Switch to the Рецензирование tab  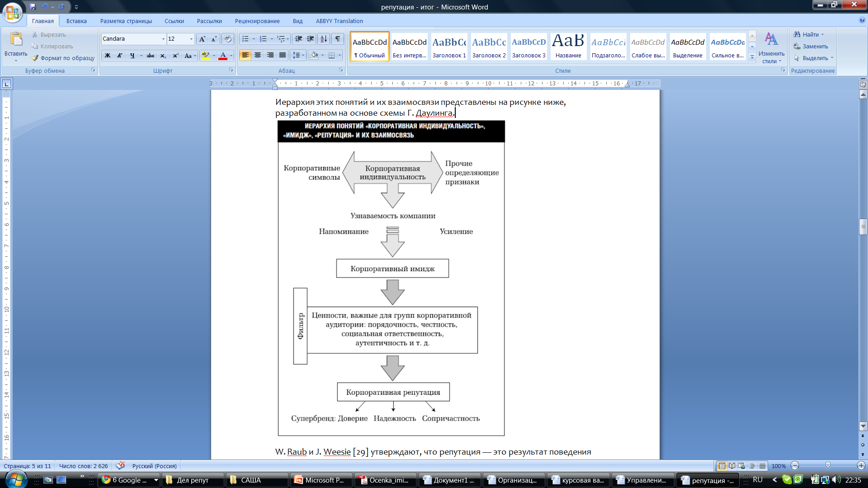(257, 21)
